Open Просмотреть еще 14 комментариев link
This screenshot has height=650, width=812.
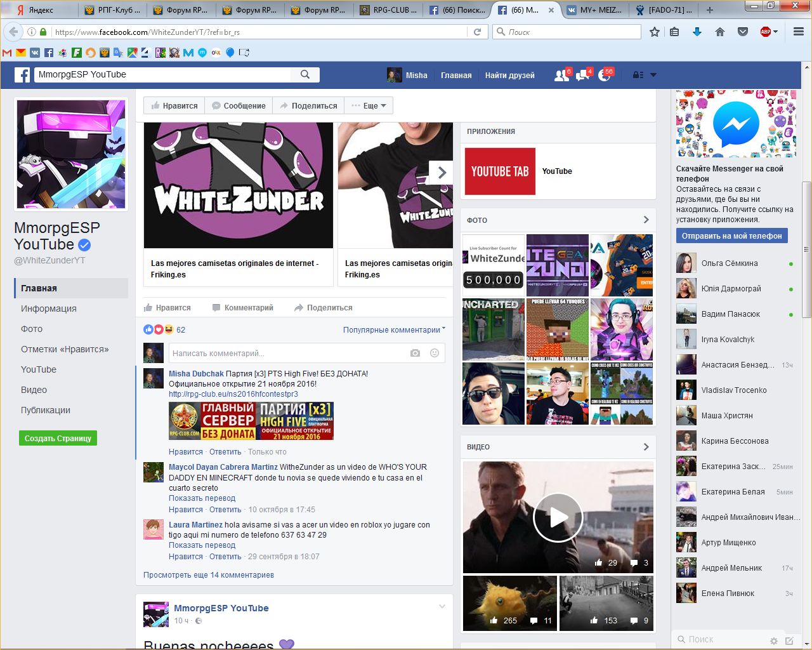click(209, 575)
